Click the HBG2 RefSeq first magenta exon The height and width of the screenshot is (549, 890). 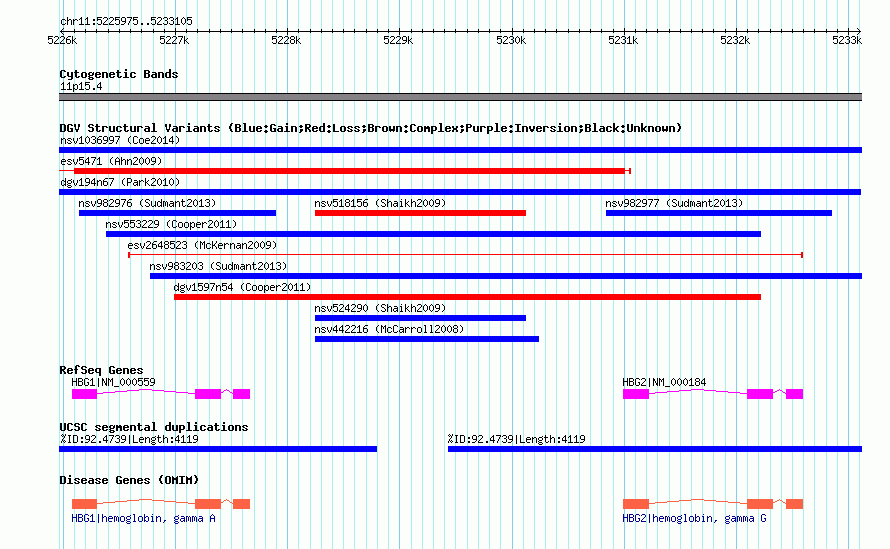point(636,394)
